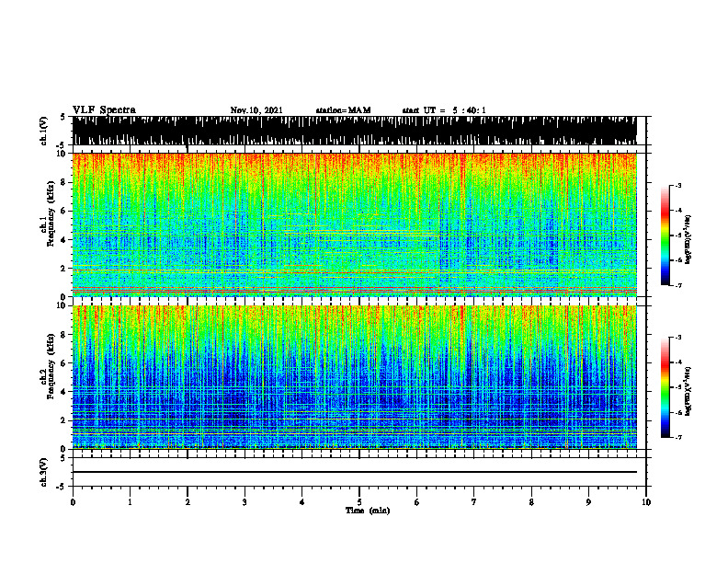Click the ch.2 spectrogram color scale bar
728x563 pixels.
[665, 387]
